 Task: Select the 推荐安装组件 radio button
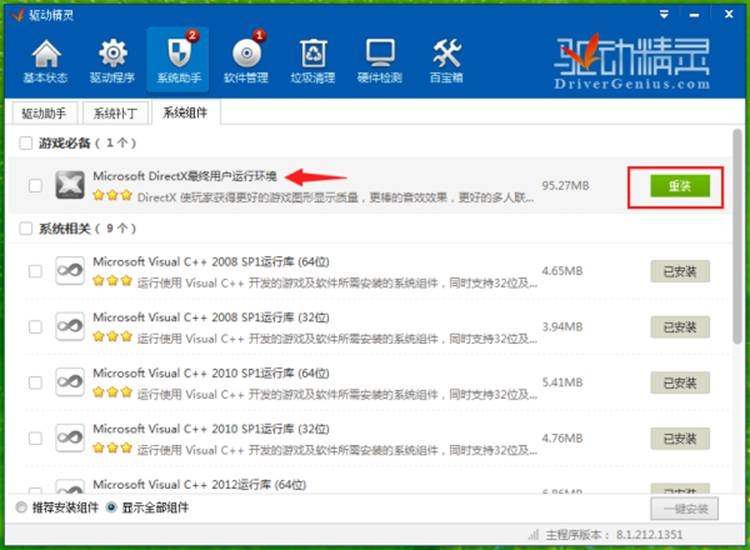click(x=21, y=507)
